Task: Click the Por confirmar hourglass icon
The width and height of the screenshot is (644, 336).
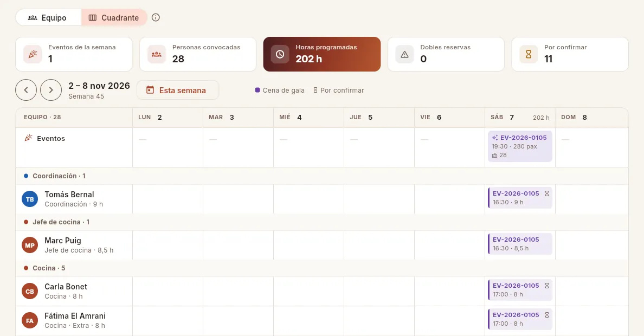Action: click(529, 54)
